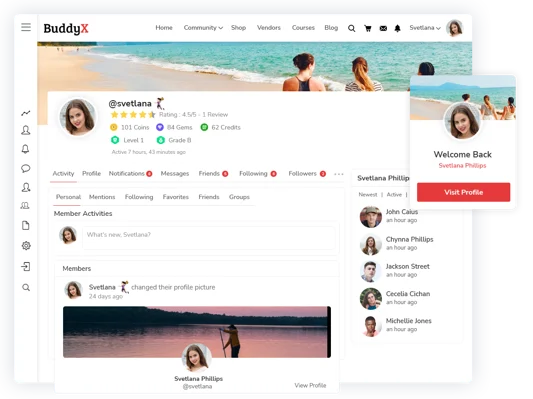This screenshot has height=399, width=533.
Task: Open the Vendors menu item
Action: click(x=269, y=28)
